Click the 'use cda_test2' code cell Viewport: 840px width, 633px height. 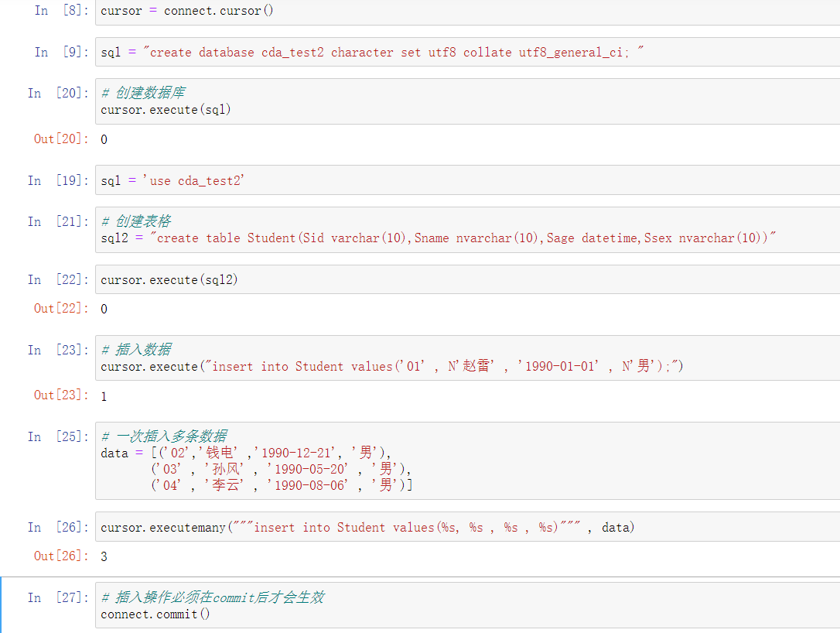point(464,180)
